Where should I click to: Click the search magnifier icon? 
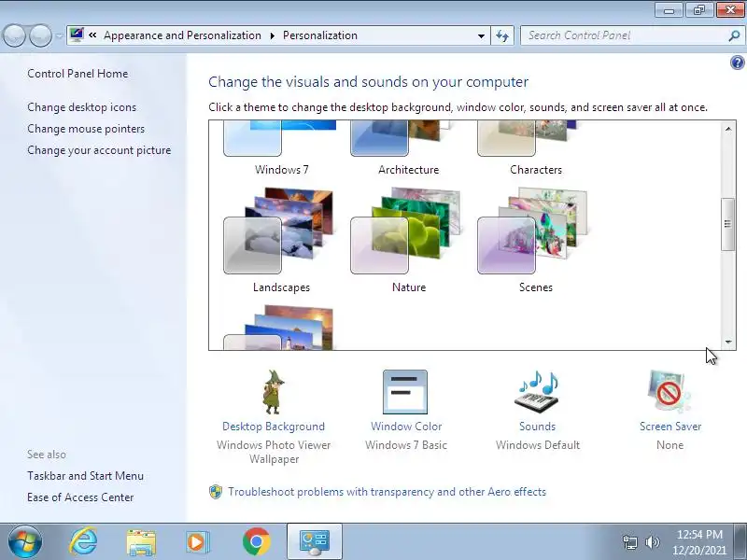click(734, 35)
